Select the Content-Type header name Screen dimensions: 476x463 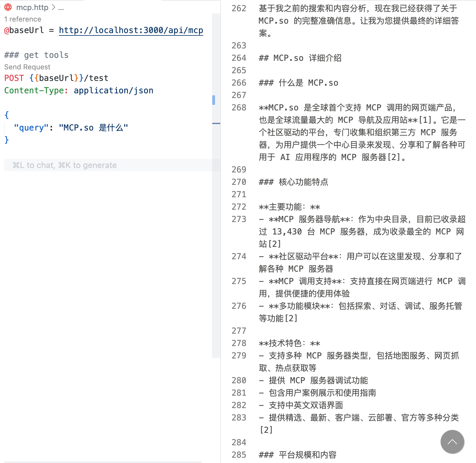click(34, 91)
